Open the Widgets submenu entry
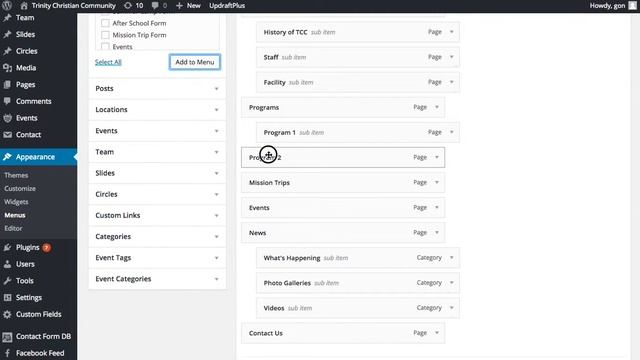 point(16,202)
